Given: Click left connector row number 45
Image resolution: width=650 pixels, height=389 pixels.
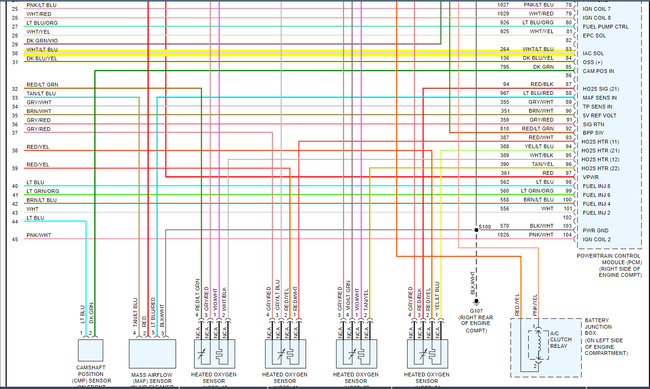Looking at the screenshot, I should (15, 239).
